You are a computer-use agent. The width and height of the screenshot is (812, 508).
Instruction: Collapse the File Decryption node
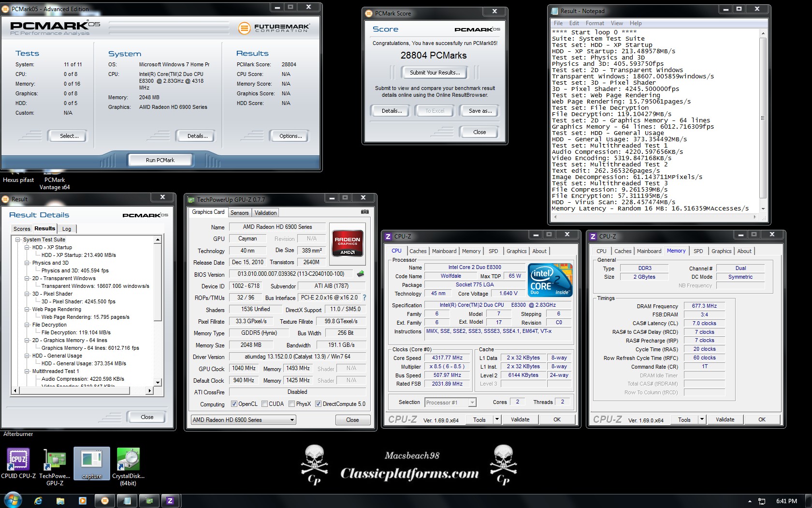(27, 325)
